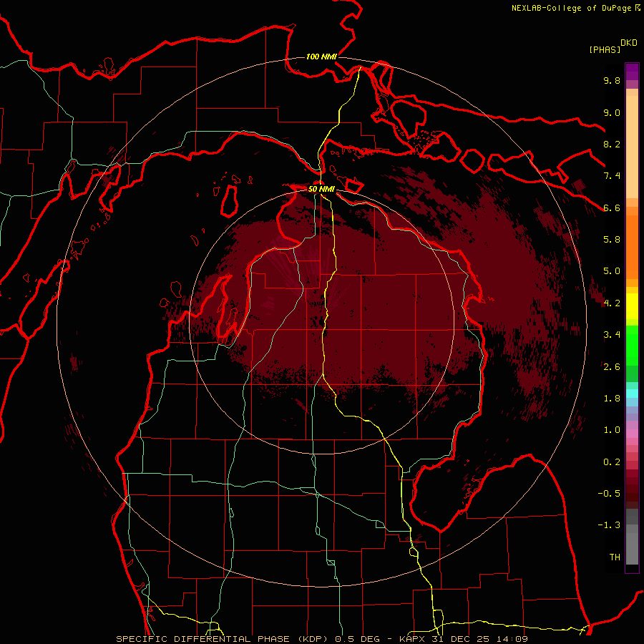This screenshot has height=644, width=644.
Task: Click the DKD product code label
Action: tap(629, 43)
